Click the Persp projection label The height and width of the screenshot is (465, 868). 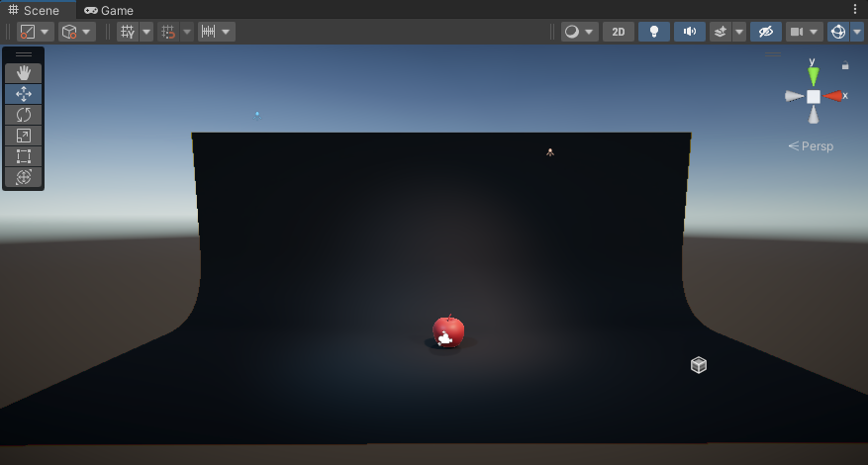click(812, 146)
